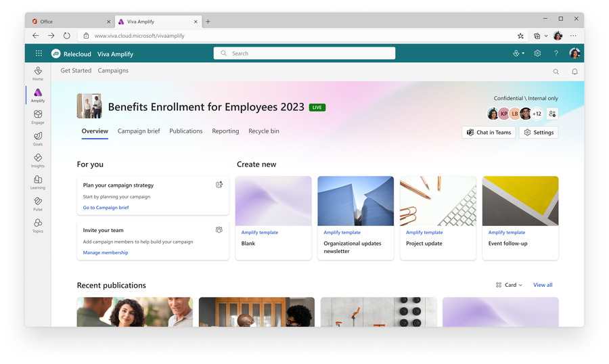The width and height of the screenshot is (609, 364).
Task: Click the Viva Amplify header title
Action: coord(115,54)
